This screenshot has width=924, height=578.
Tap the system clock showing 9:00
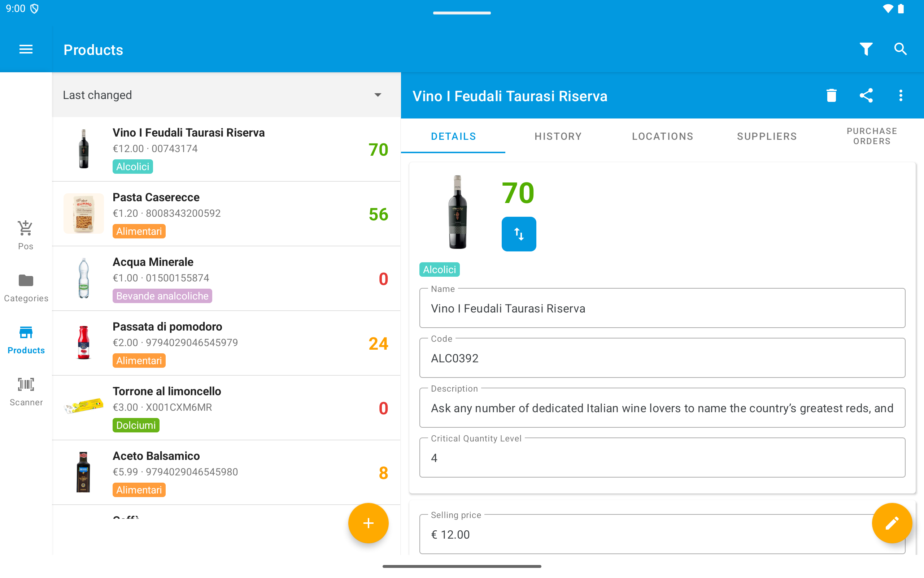(x=16, y=8)
